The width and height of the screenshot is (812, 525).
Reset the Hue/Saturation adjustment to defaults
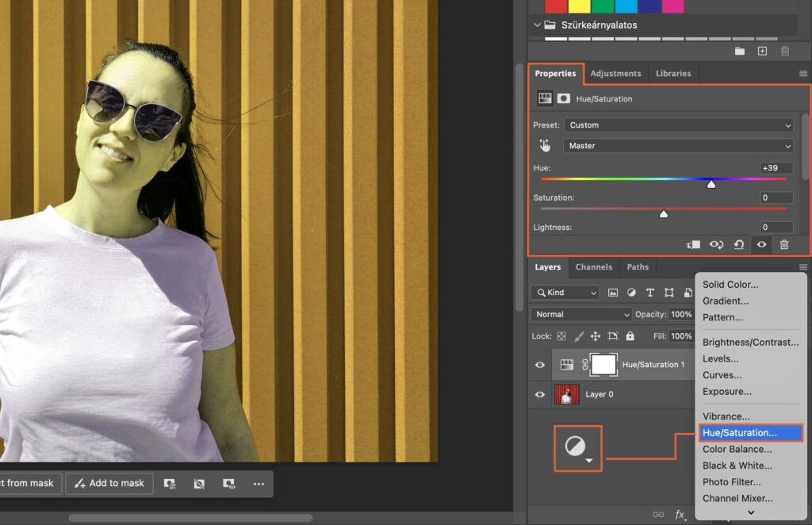pos(739,244)
